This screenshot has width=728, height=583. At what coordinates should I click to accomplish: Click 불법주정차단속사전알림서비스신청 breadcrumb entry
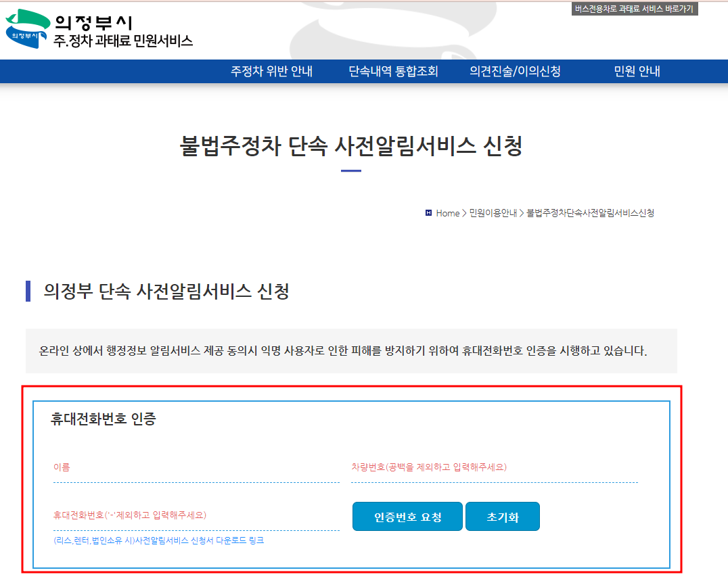click(x=589, y=212)
